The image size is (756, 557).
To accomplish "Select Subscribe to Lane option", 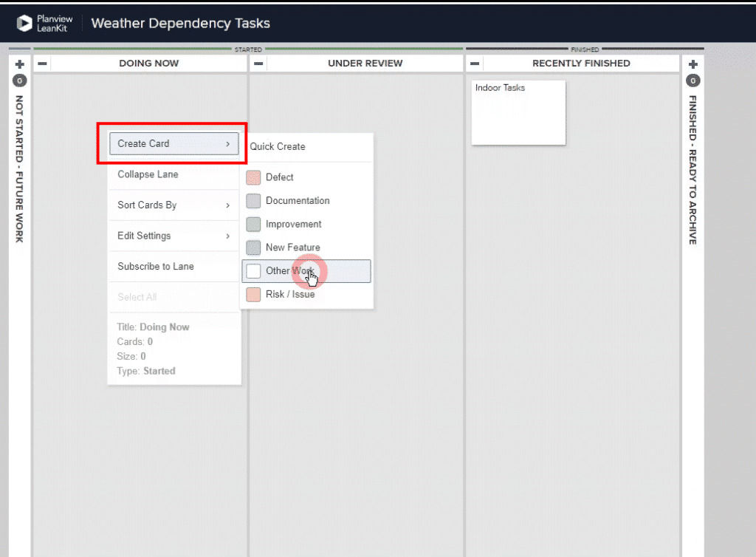I will pyautogui.click(x=156, y=266).
